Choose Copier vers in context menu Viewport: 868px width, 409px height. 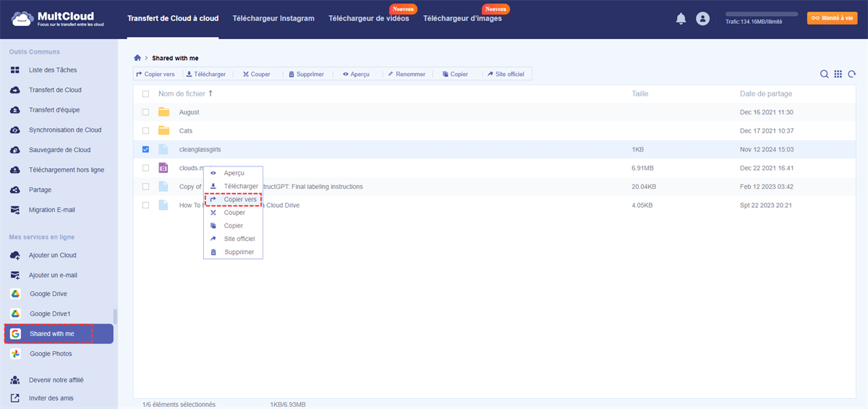point(234,200)
